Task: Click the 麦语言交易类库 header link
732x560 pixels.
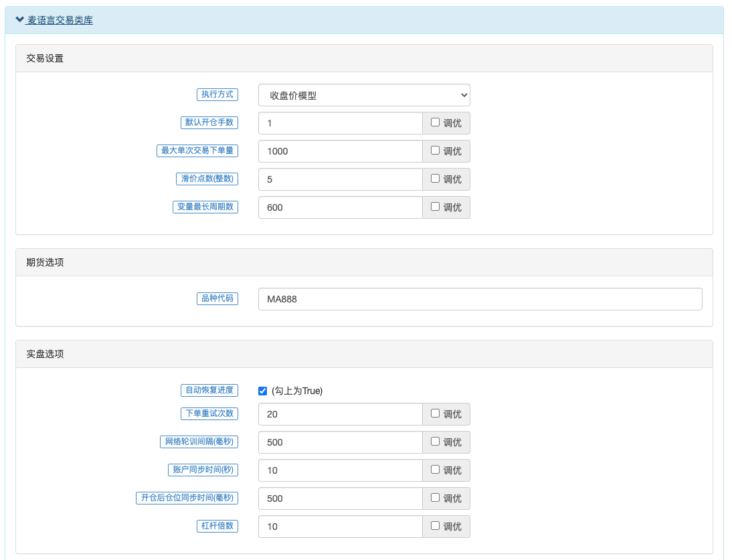Action: pyautogui.click(x=60, y=20)
